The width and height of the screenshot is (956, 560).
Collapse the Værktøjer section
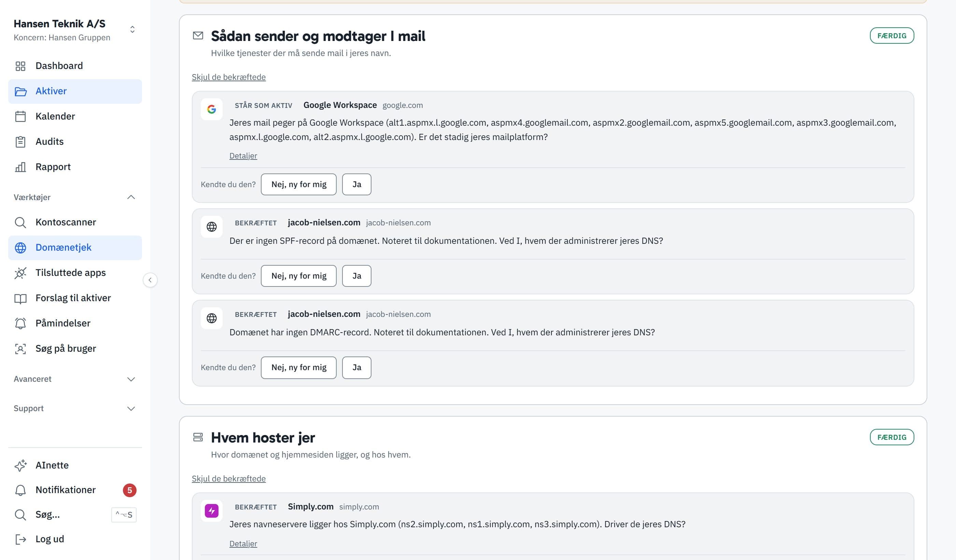pos(75,197)
